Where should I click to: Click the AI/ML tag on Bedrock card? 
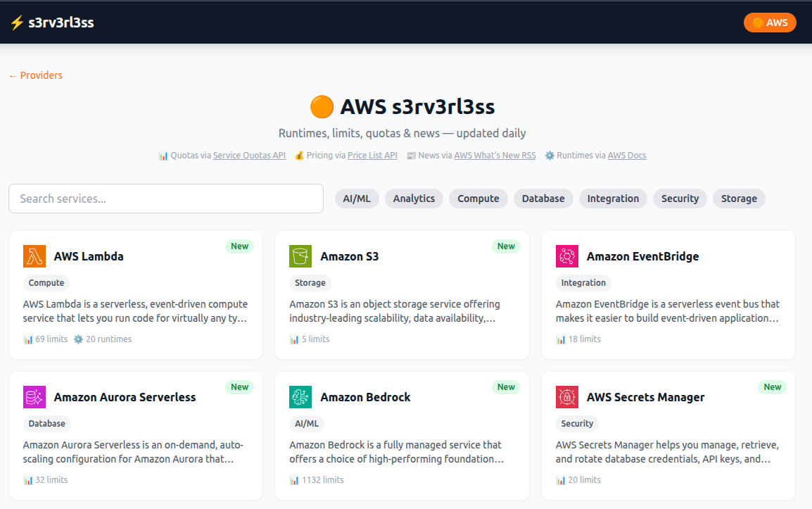[307, 424]
